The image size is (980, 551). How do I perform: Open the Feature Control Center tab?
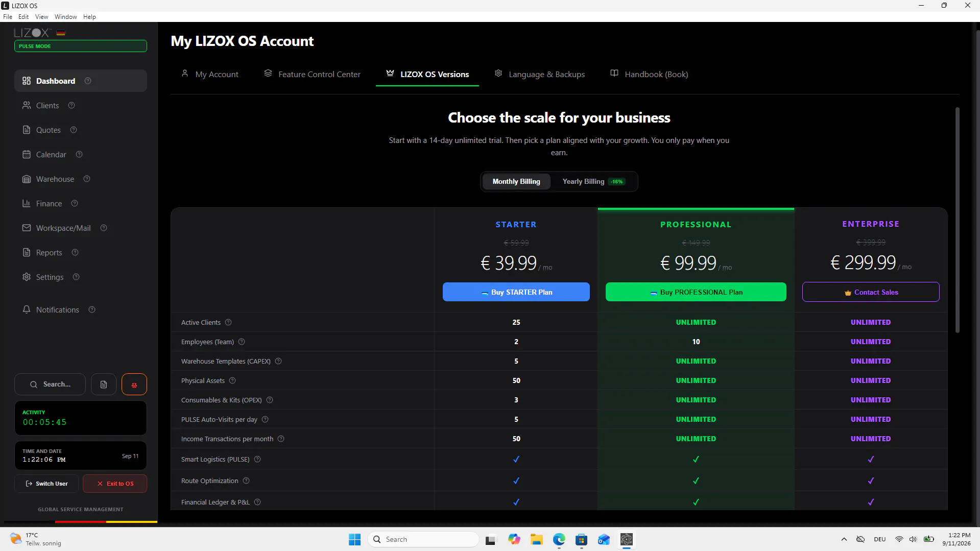312,74
